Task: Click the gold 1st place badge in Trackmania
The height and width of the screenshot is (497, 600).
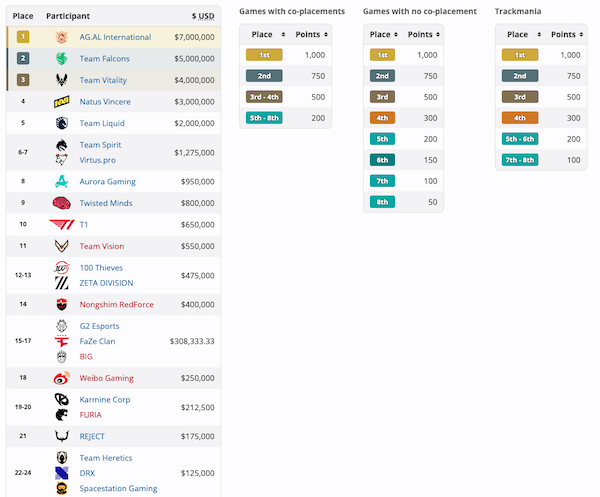Action: pos(520,55)
